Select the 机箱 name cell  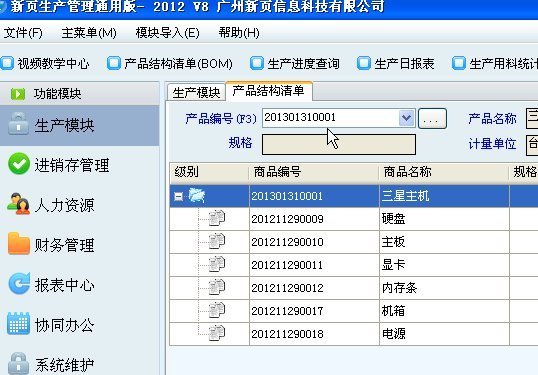point(444,311)
